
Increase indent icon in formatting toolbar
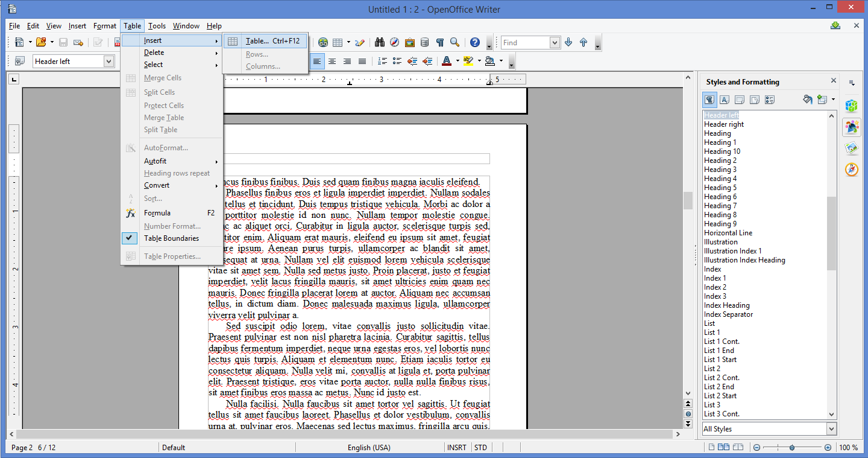427,61
